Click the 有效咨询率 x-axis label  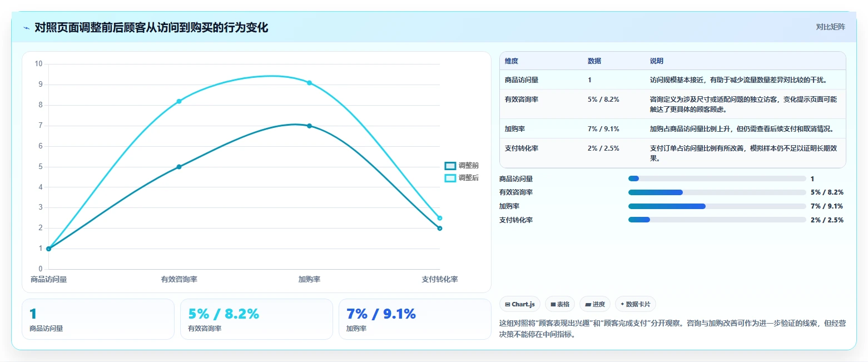pyautogui.click(x=179, y=279)
